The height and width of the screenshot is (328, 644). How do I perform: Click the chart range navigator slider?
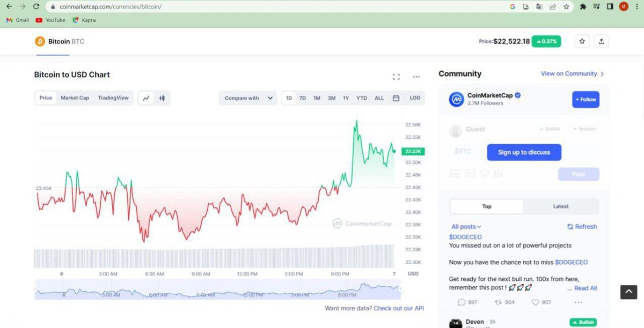tap(217, 289)
